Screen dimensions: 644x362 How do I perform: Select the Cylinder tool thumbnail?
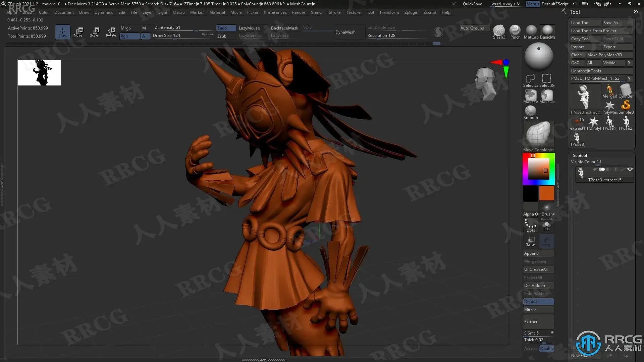(x=626, y=91)
